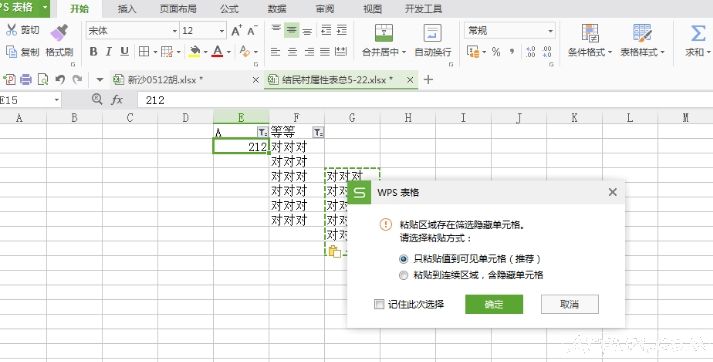Switch to the 开始 ribbon tab
The image size is (713, 362).
(x=80, y=9)
